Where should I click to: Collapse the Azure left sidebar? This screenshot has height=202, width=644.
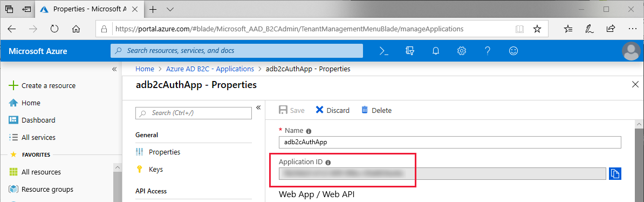pos(114,69)
